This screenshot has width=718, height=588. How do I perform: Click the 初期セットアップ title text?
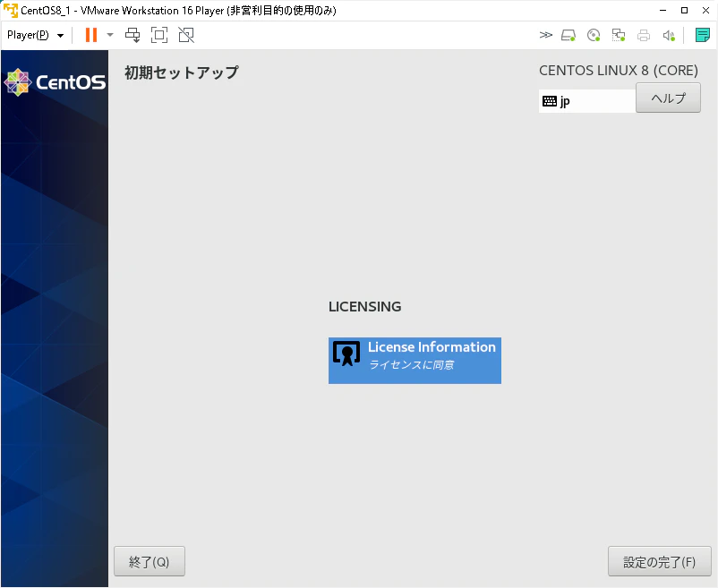[182, 72]
